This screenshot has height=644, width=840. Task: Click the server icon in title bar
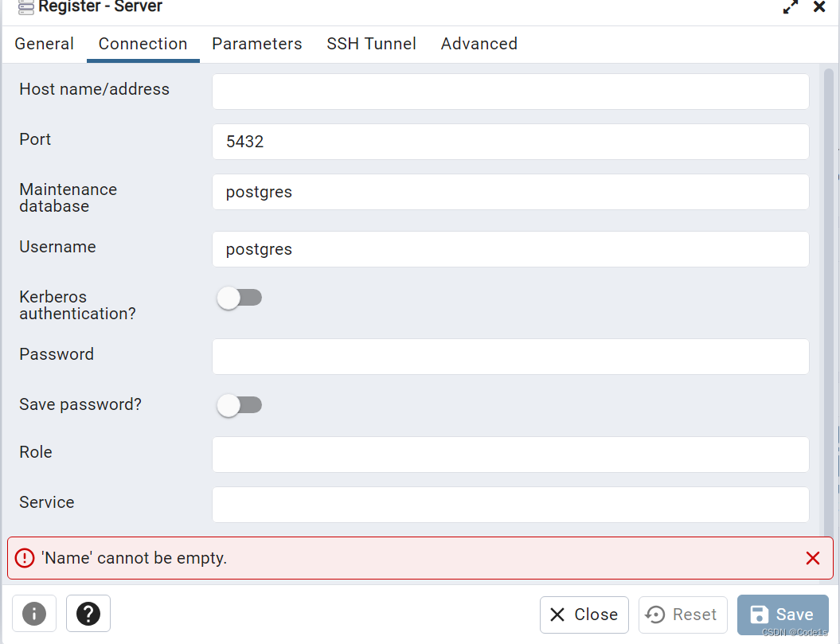click(25, 7)
